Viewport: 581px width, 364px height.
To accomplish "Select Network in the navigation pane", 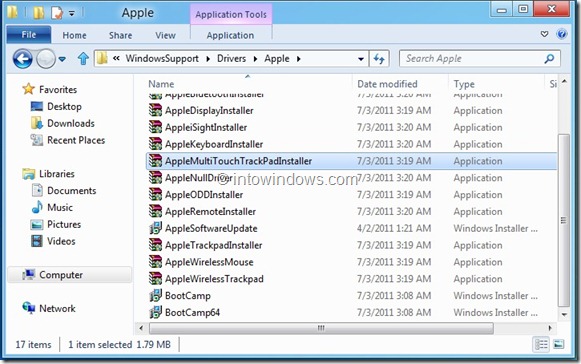I will click(x=57, y=308).
